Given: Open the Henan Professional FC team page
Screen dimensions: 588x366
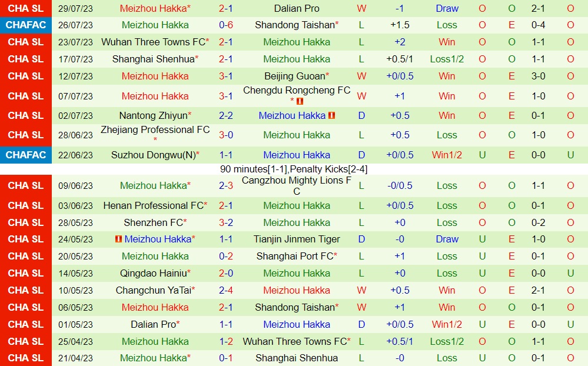Looking at the screenshot, I should pyautogui.click(x=153, y=206).
